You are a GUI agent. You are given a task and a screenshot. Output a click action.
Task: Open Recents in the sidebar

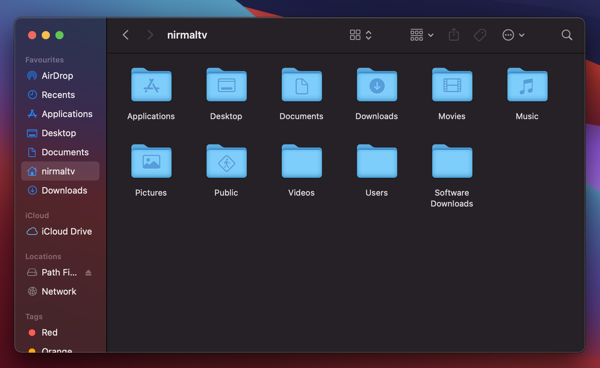click(60, 95)
